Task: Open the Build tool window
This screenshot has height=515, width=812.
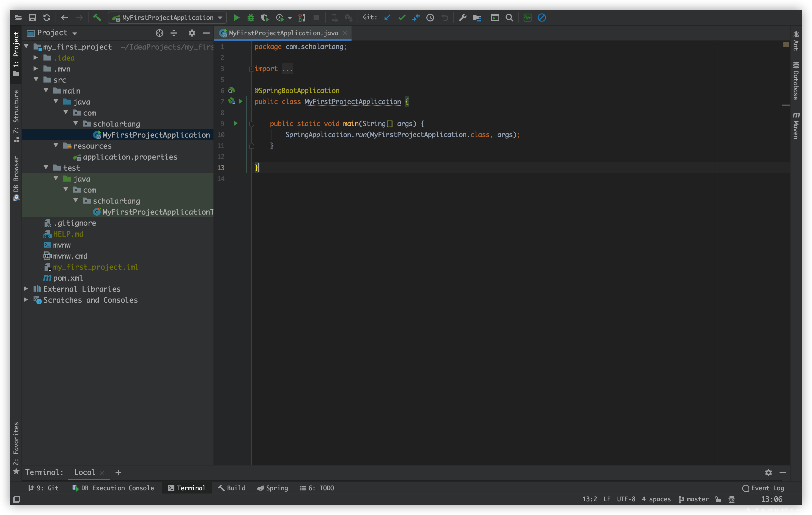Action: click(x=232, y=488)
